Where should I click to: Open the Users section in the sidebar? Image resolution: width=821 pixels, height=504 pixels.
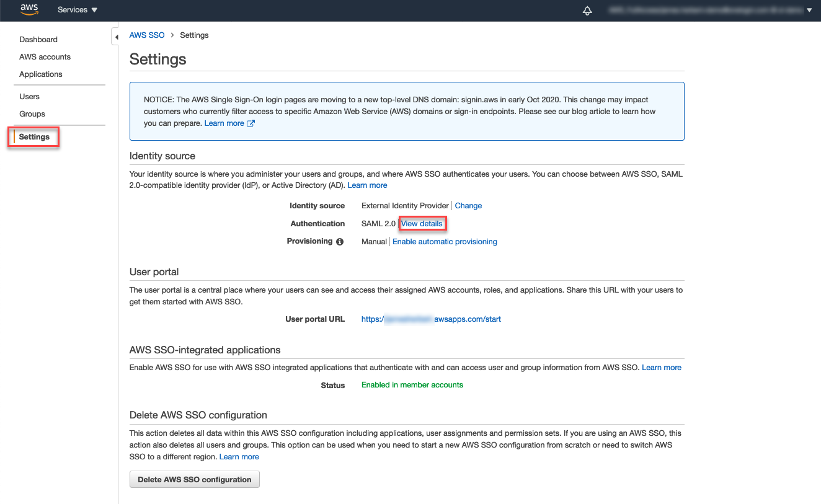coord(29,96)
